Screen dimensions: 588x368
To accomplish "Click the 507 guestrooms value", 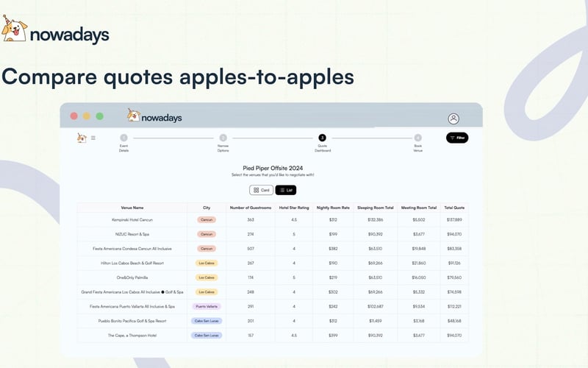I will click(x=251, y=249).
